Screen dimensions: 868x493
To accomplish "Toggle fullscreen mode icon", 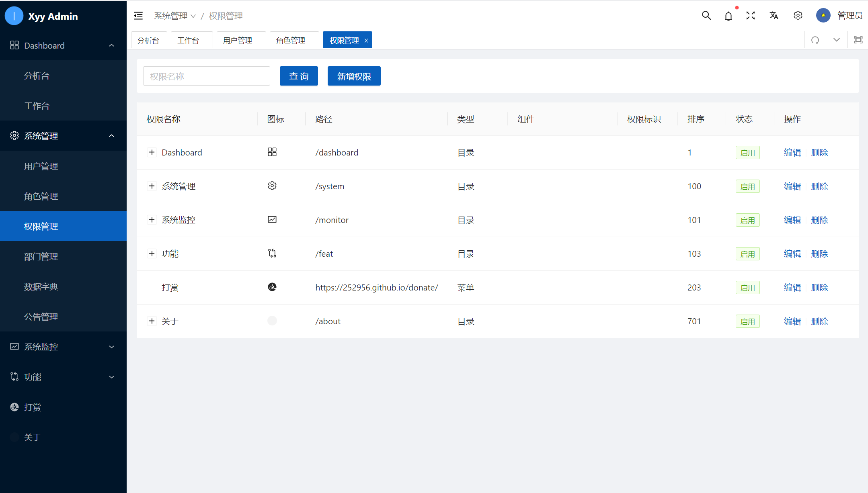I will point(751,16).
